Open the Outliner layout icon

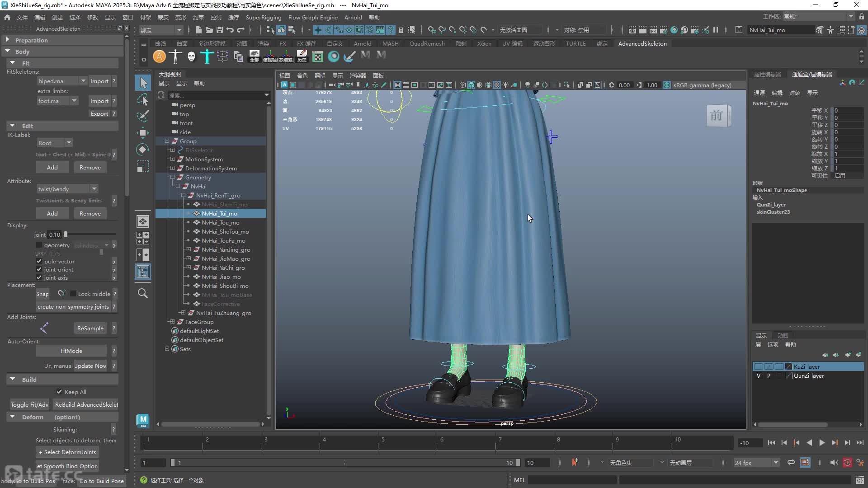point(143,272)
